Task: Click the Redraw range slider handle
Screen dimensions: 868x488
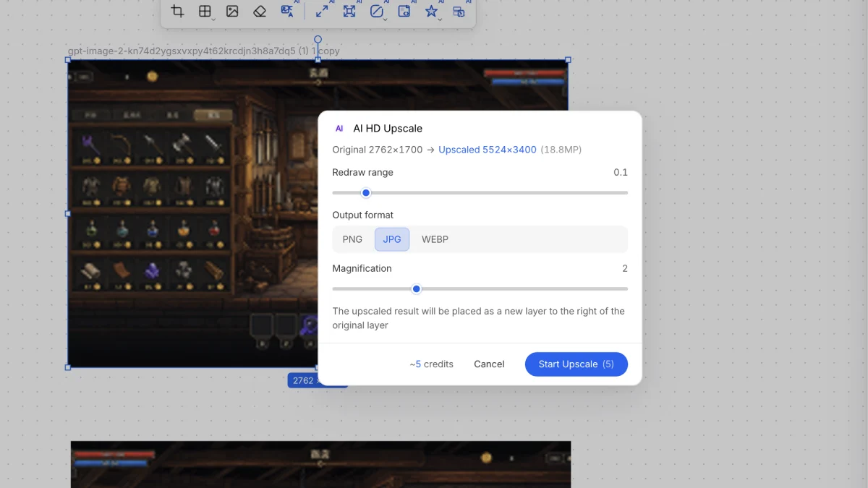Action: 366,192
